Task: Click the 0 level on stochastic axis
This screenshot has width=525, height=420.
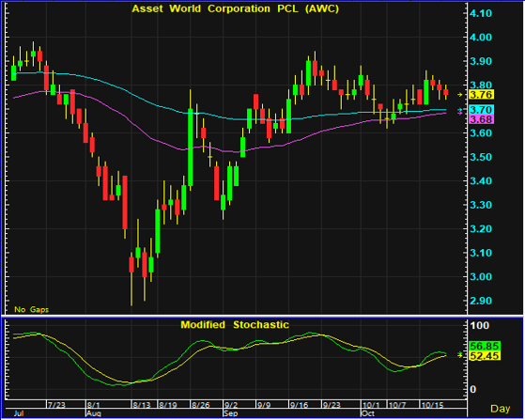Action: (x=473, y=390)
